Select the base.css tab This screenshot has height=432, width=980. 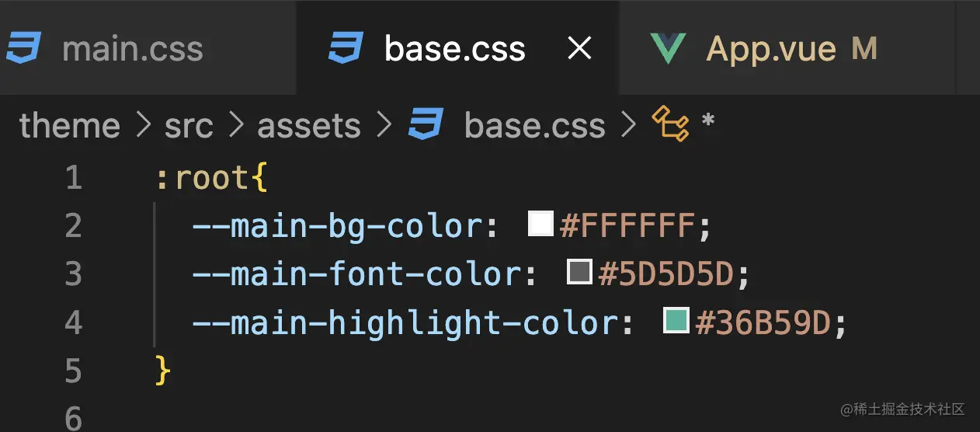pos(454,49)
